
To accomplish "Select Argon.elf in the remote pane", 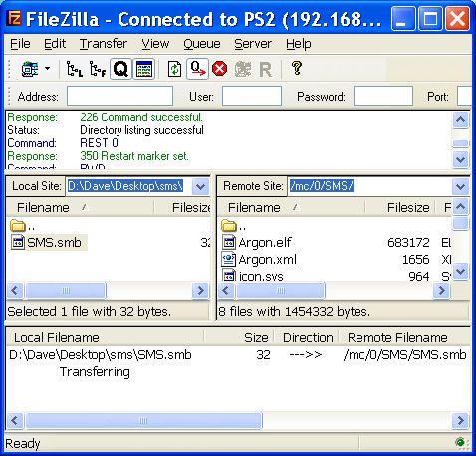I will click(x=265, y=243).
